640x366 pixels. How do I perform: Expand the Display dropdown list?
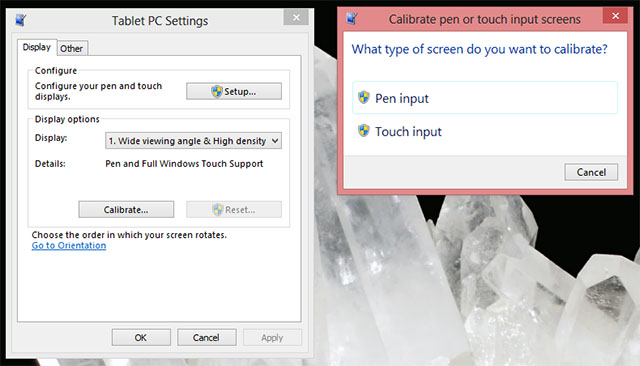(x=193, y=141)
